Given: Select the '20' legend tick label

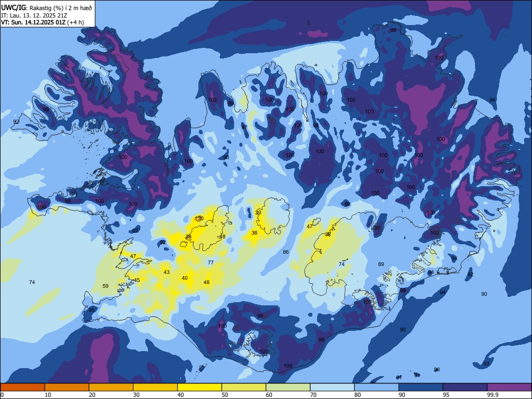Looking at the screenshot, I should 92,395.
